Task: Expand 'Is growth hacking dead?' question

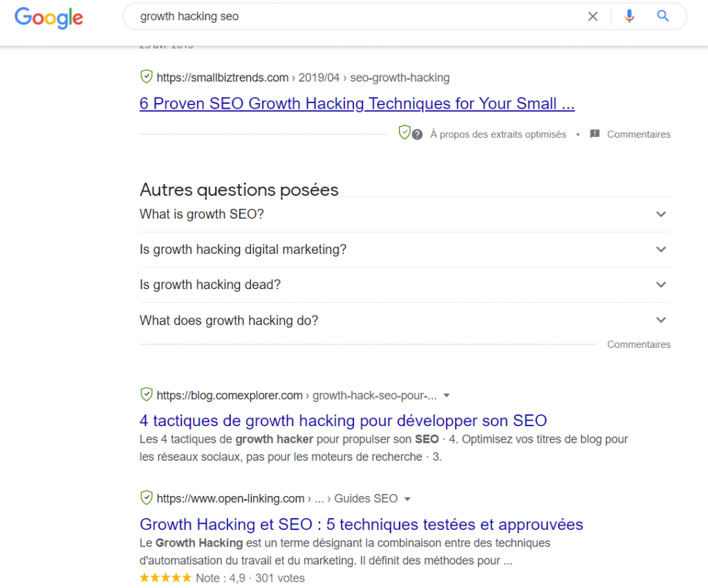Action: [405, 284]
